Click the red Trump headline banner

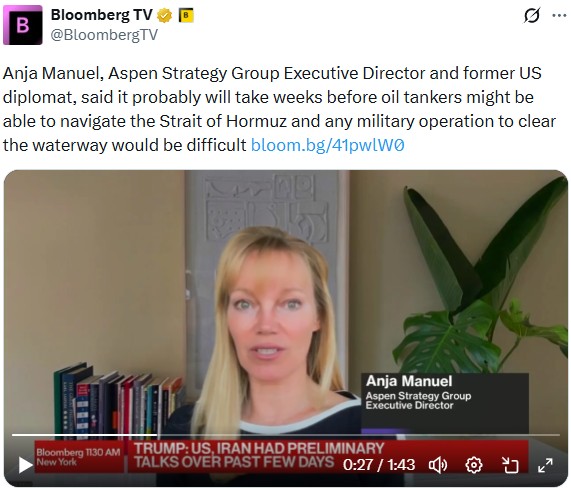pos(259,455)
